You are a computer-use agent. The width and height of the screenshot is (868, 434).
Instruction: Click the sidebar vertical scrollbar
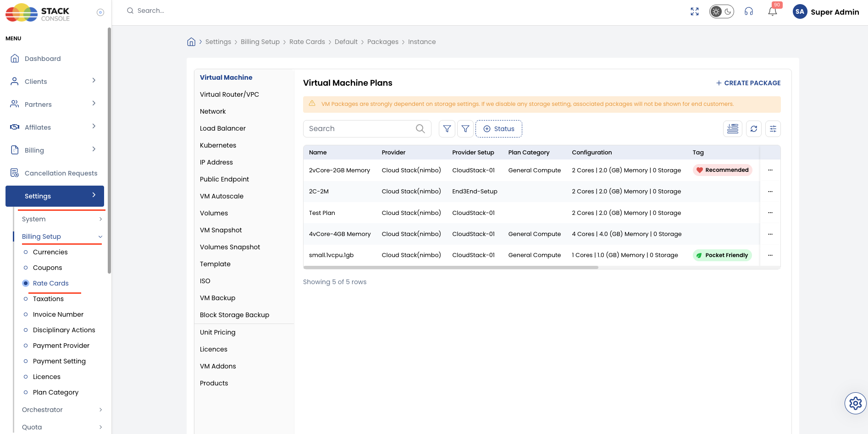(109, 150)
